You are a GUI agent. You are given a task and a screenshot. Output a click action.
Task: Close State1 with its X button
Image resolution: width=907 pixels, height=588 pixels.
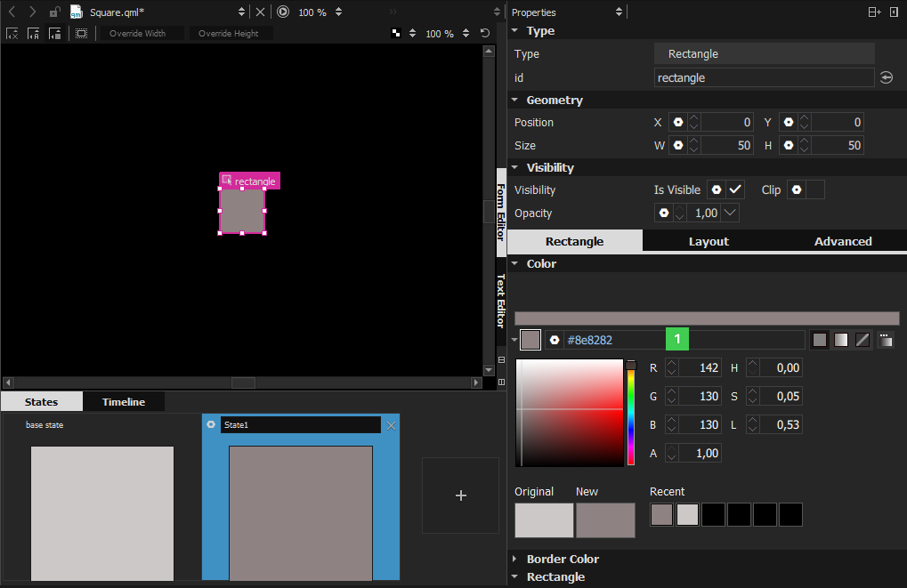click(391, 425)
